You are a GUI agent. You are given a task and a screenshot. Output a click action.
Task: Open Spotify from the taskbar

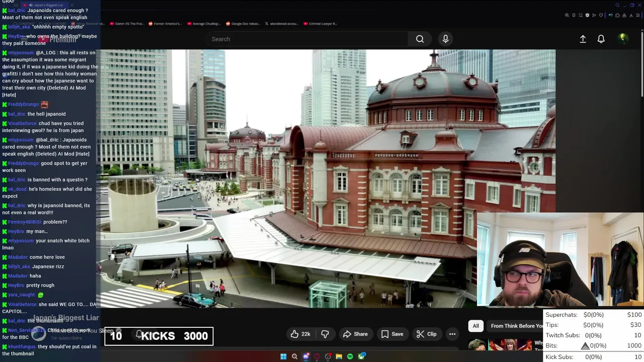pyautogui.click(x=350, y=356)
